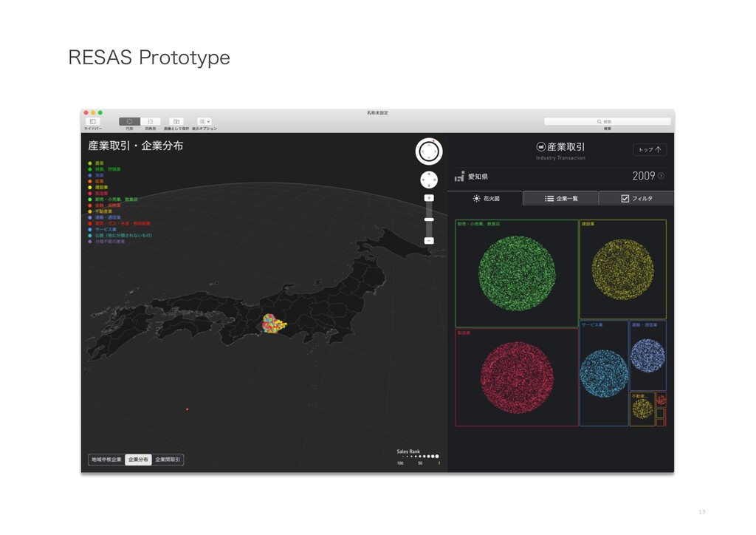Click the 産業取引 factory icon in header

coord(541,146)
